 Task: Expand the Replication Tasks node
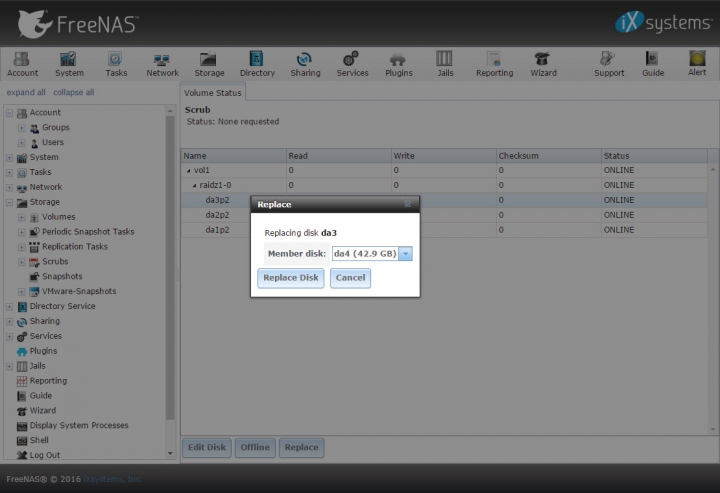(22, 247)
